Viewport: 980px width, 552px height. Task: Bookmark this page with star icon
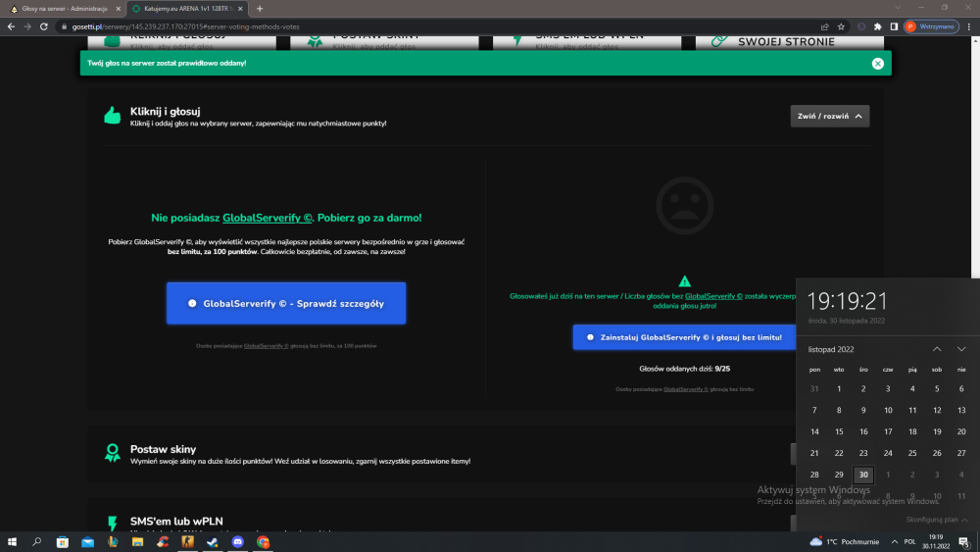841,26
